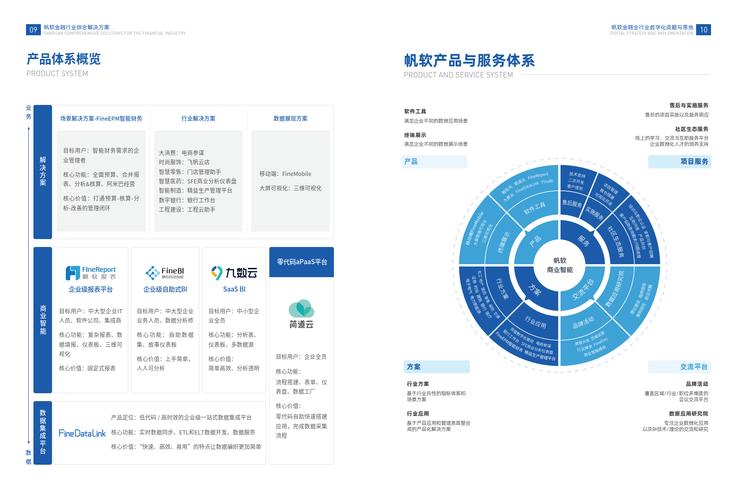Image resolution: width=737 pixels, height=500 pixels.
Task: Select the 商业智能 vertical blue bar
Action: pos(43,320)
